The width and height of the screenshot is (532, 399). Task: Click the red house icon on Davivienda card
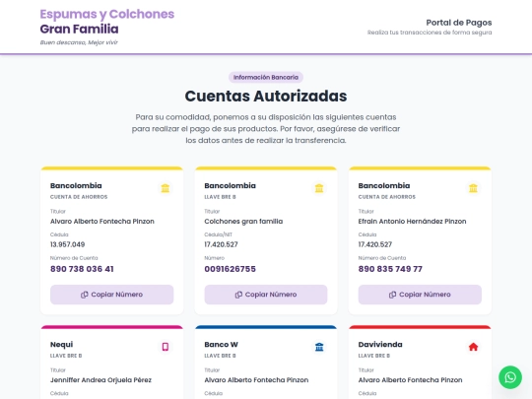473,347
